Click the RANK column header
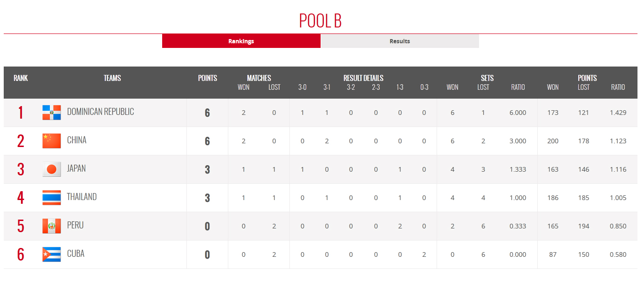Screen dimensions: 644x281 pos(21,78)
